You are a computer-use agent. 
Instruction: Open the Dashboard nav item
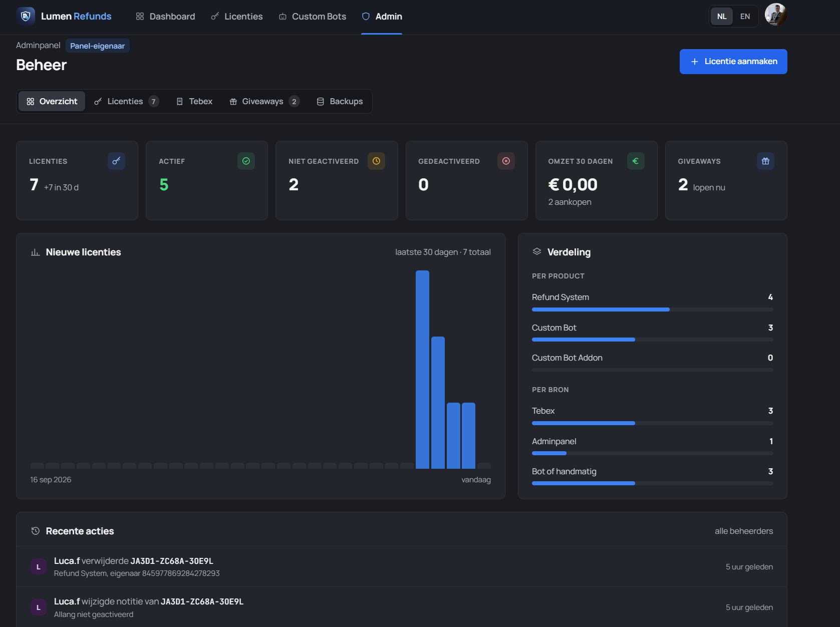[165, 17]
